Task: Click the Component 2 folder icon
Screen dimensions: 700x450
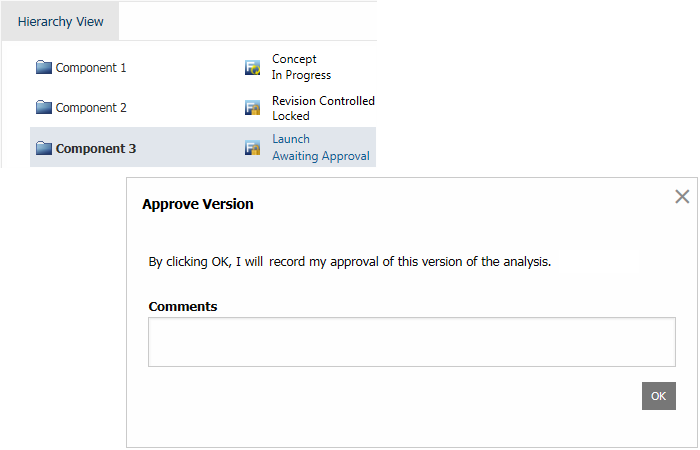Action: click(43, 108)
